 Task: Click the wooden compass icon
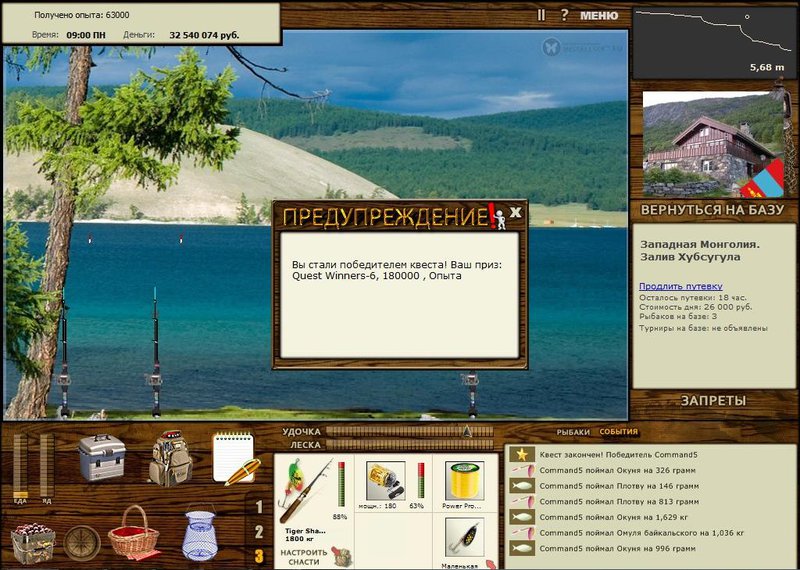(x=82, y=543)
